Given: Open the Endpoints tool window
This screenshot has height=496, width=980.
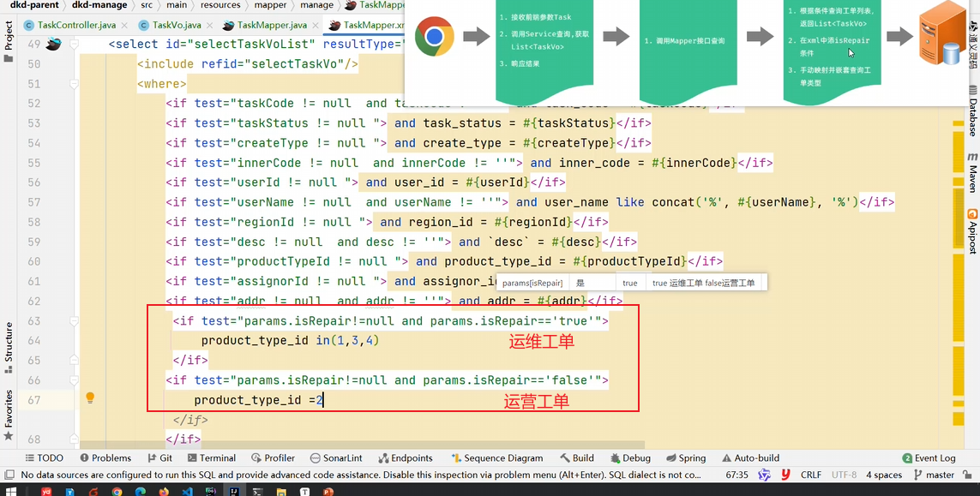Looking at the screenshot, I should point(405,458).
